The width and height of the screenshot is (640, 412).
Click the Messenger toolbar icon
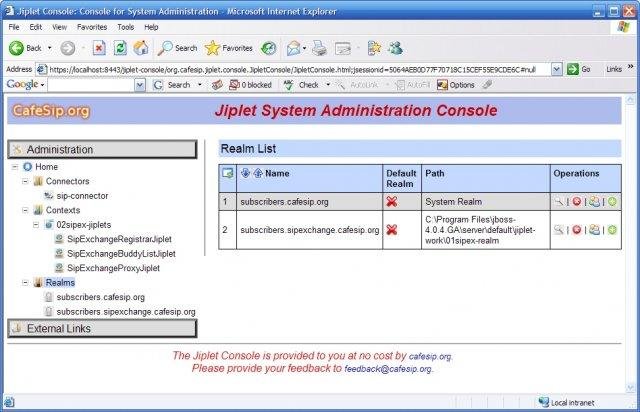coord(396,48)
